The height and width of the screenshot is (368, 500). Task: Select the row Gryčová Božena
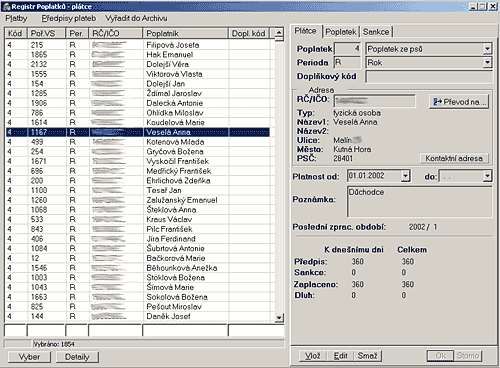point(137,151)
